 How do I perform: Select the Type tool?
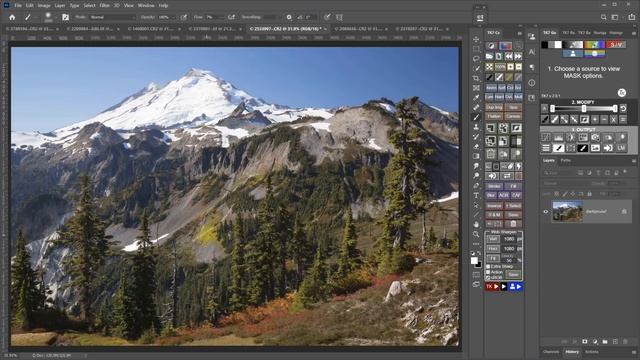pos(476,196)
